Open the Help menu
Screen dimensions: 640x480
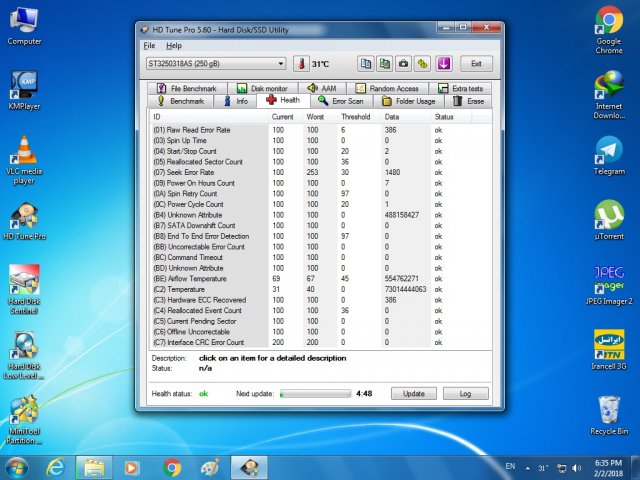click(x=174, y=46)
